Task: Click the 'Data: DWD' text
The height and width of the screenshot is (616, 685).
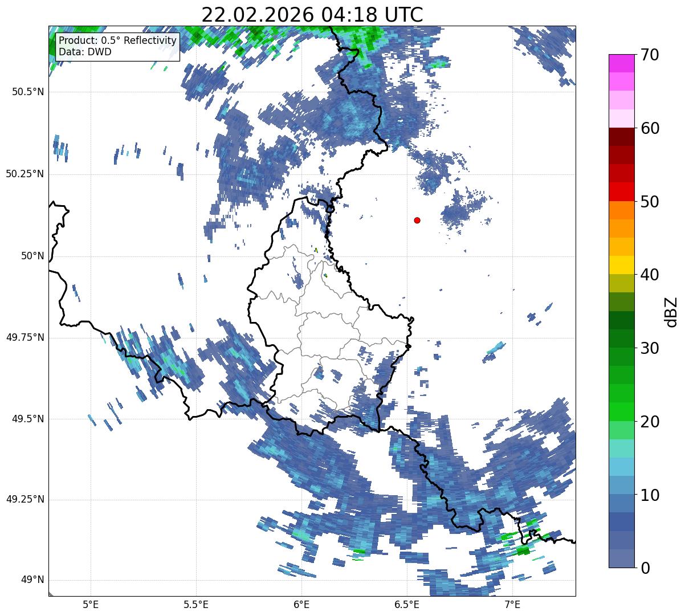Action: point(85,52)
